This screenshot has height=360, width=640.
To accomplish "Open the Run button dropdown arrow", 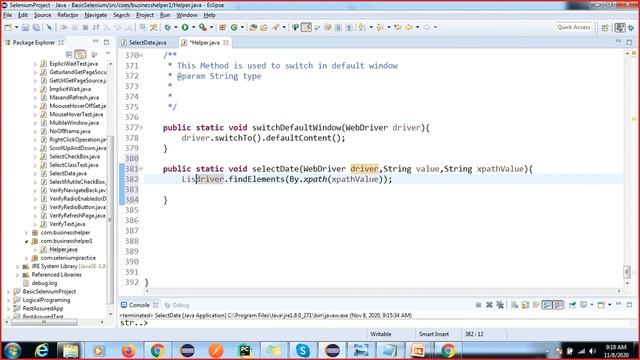I will tap(193, 27).
